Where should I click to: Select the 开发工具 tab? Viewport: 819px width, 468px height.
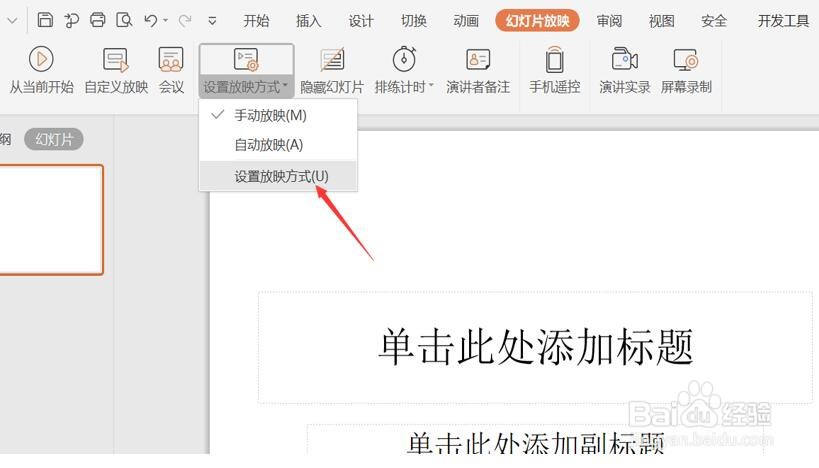coord(783,21)
